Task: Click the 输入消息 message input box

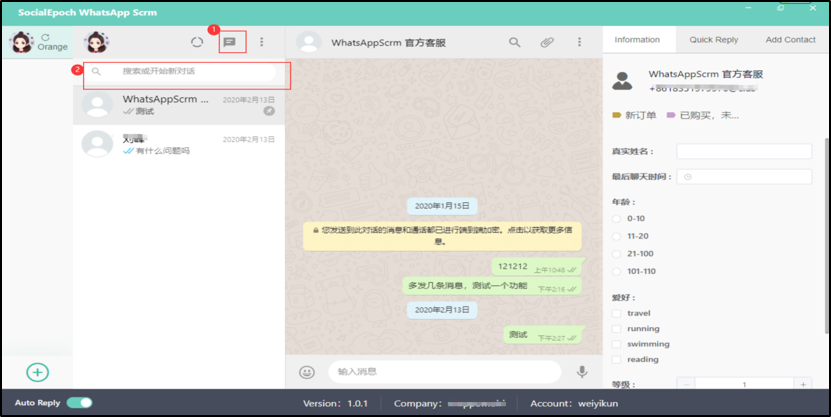Action: pyautogui.click(x=445, y=372)
